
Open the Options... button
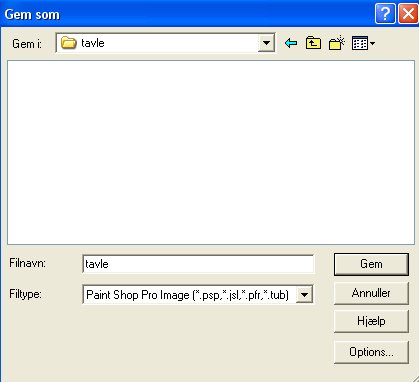click(x=371, y=352)
